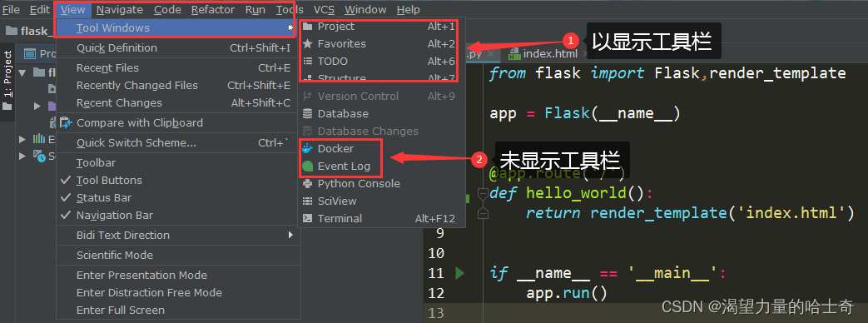The width and height of the screenshot is (868, 323).
Task: Click the fold end marker beside return line
Action: click(484, 212)
